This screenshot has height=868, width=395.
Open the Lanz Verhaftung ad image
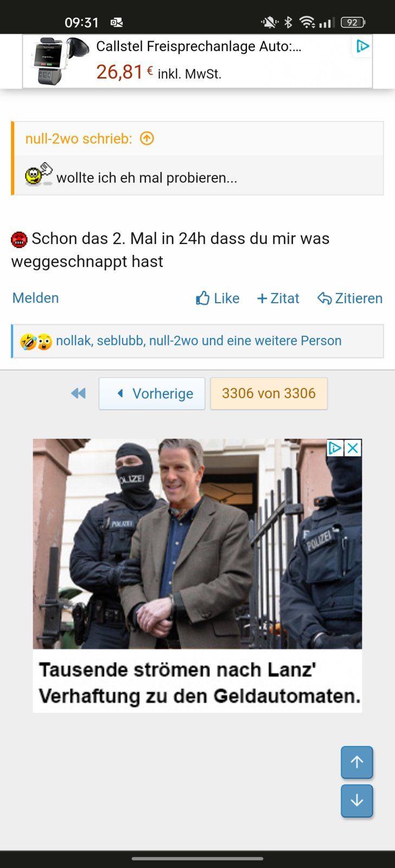(x=197, y=544)
